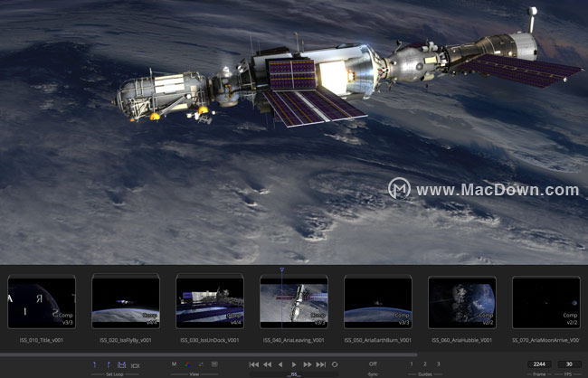Click the playhead marker above the storyboard
Image resolution: width=588 pixels, height=378 pixels.
tap(282, 270)
